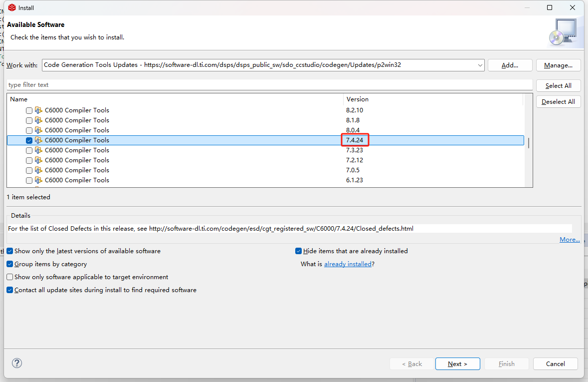Click the C6000 Compiler Tools 7.3.23 row icon

tap(38, 150)
